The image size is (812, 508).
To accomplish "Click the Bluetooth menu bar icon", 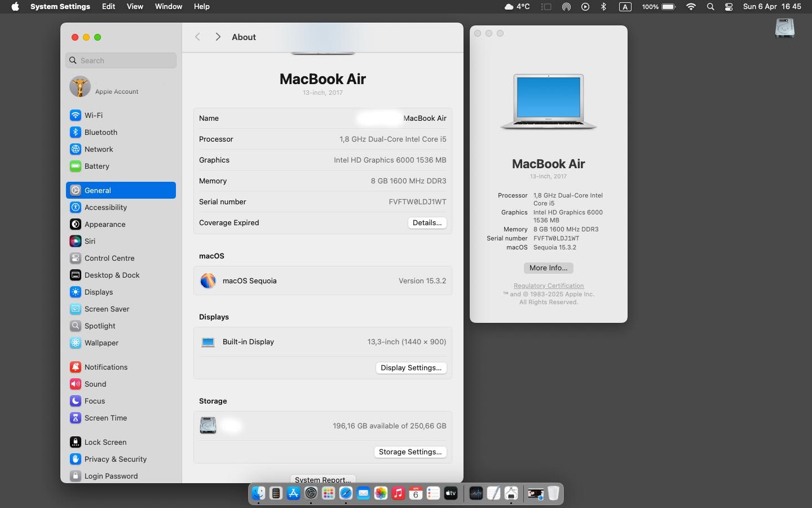I will (x=603, y=7).
